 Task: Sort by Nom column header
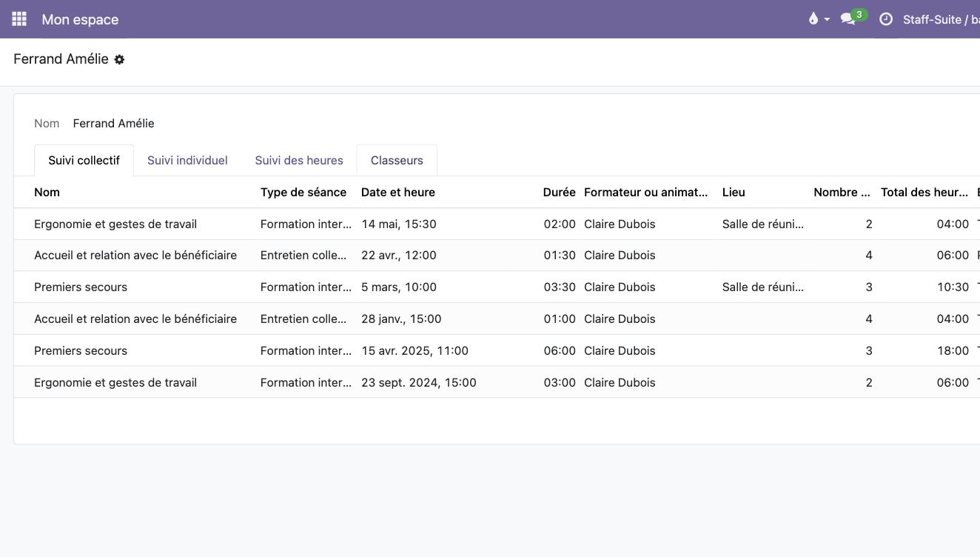pos(47,192)
